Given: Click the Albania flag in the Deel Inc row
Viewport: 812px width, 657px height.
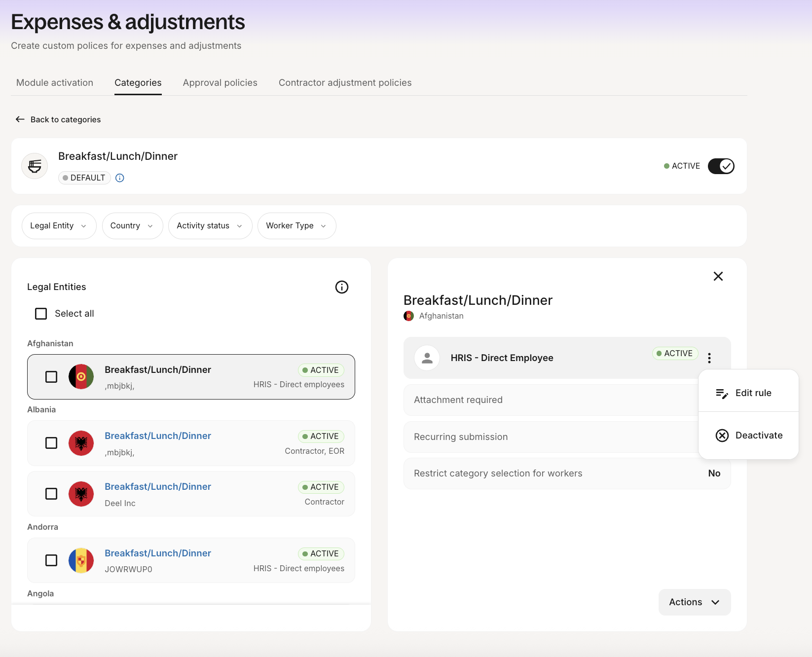Looking at the screenshot, I should point(81,494).
